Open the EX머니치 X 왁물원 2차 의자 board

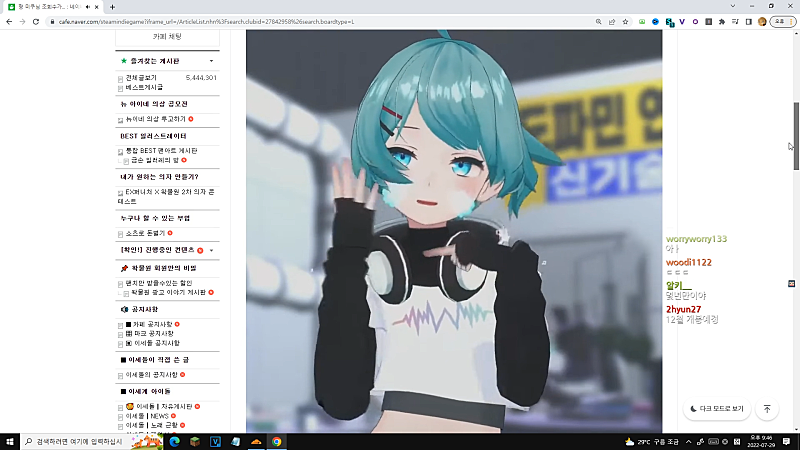166,196
